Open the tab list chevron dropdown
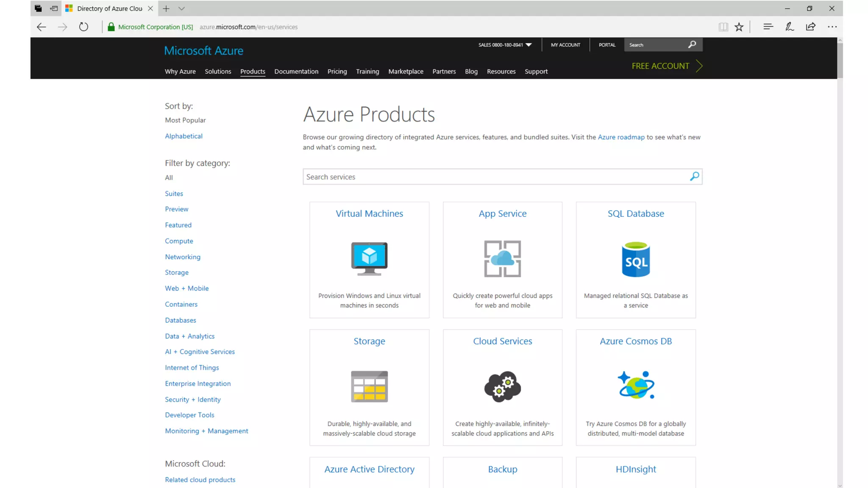868x488 pixels. coord(181,8)
